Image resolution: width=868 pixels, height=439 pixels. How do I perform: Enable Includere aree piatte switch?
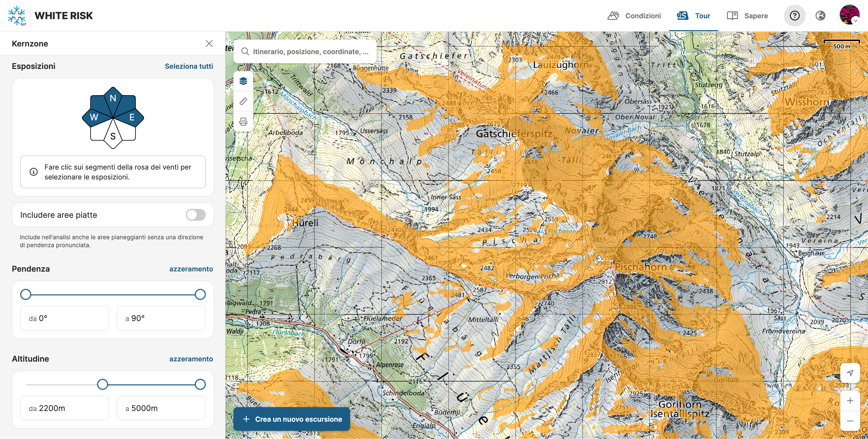[196, 215]
